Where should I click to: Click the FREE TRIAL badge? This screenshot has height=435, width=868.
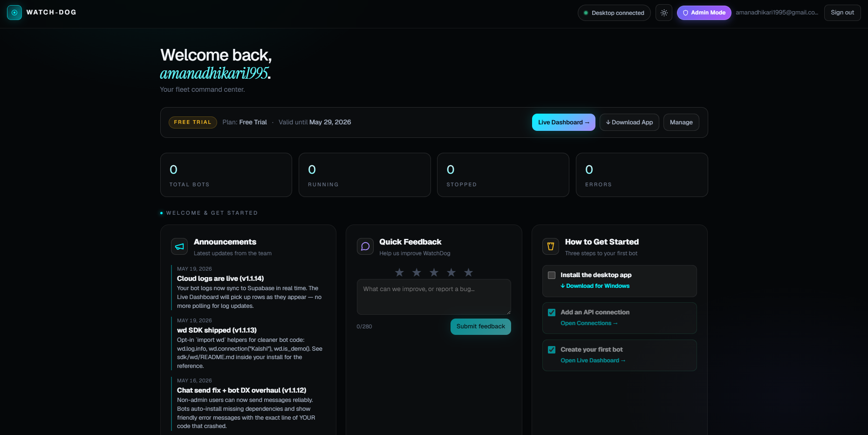193,122
